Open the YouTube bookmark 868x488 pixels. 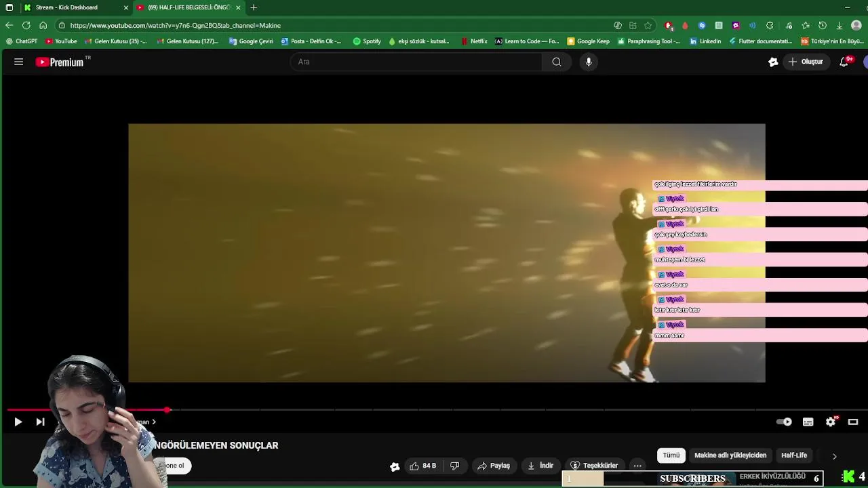pos(61,41)
